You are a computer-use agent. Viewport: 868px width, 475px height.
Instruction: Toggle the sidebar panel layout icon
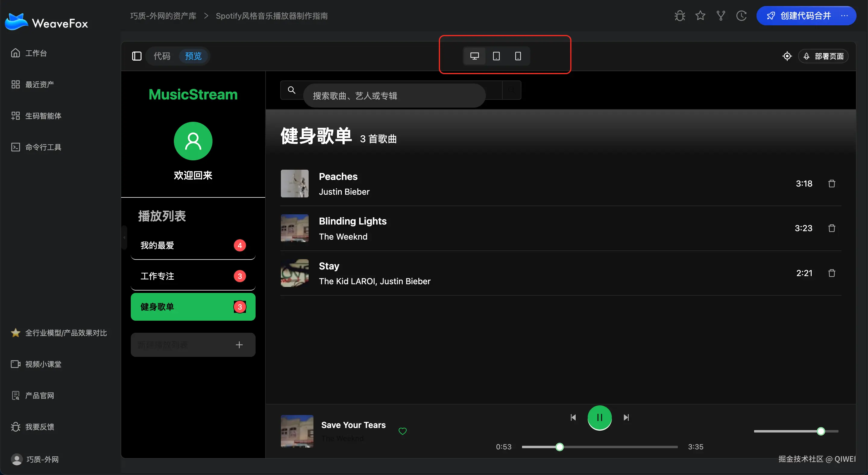137,56
